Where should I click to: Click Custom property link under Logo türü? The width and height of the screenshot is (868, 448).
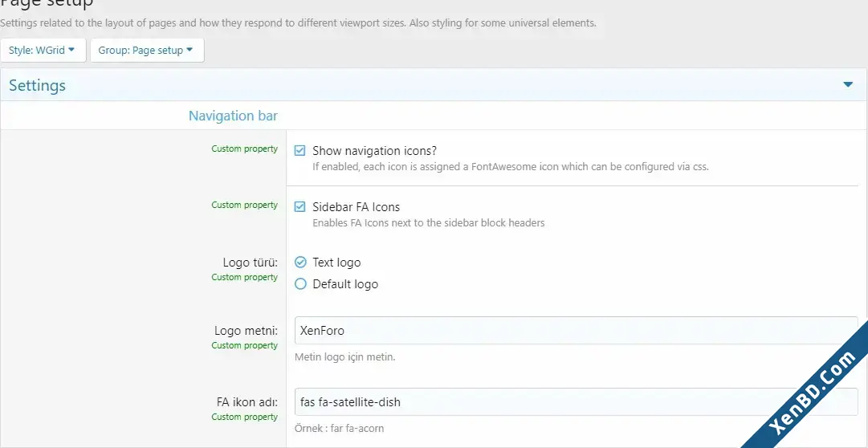coord(244,277)
